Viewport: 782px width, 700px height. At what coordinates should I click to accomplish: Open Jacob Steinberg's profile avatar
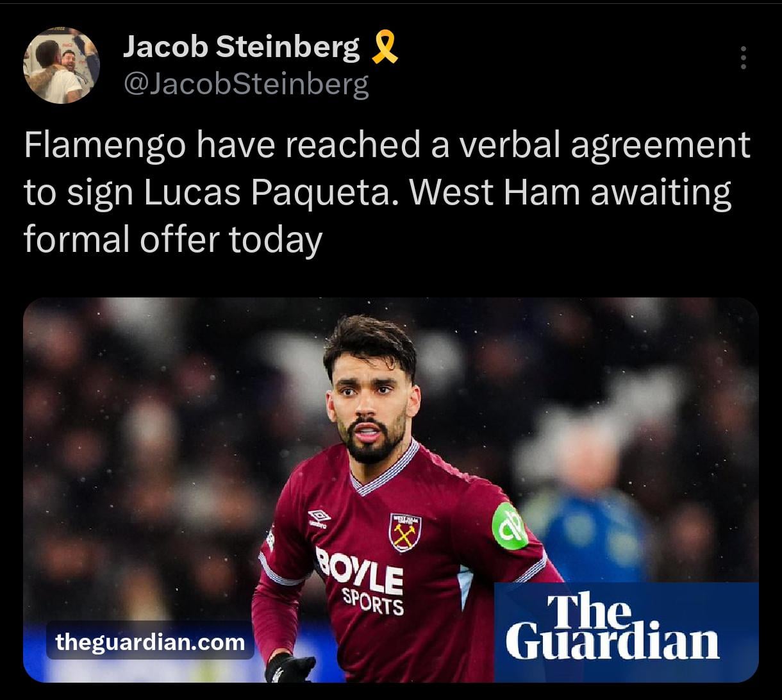tap(62, 65)
